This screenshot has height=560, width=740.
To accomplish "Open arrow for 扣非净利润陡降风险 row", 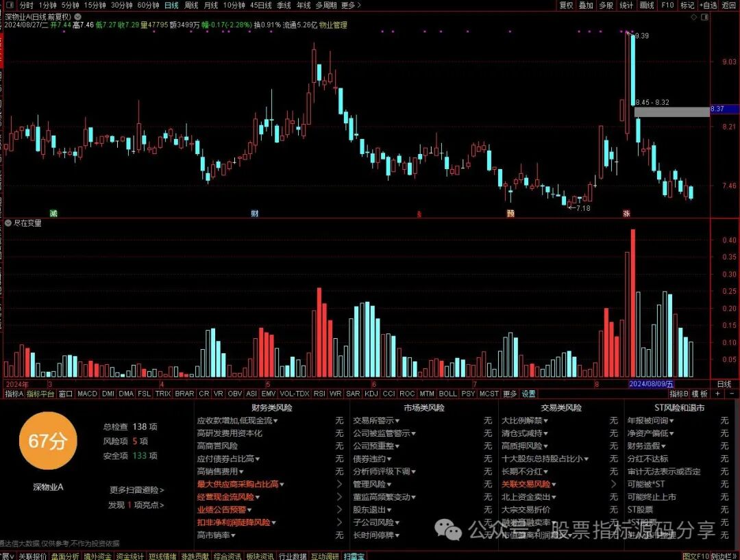I will pos(339,522).
